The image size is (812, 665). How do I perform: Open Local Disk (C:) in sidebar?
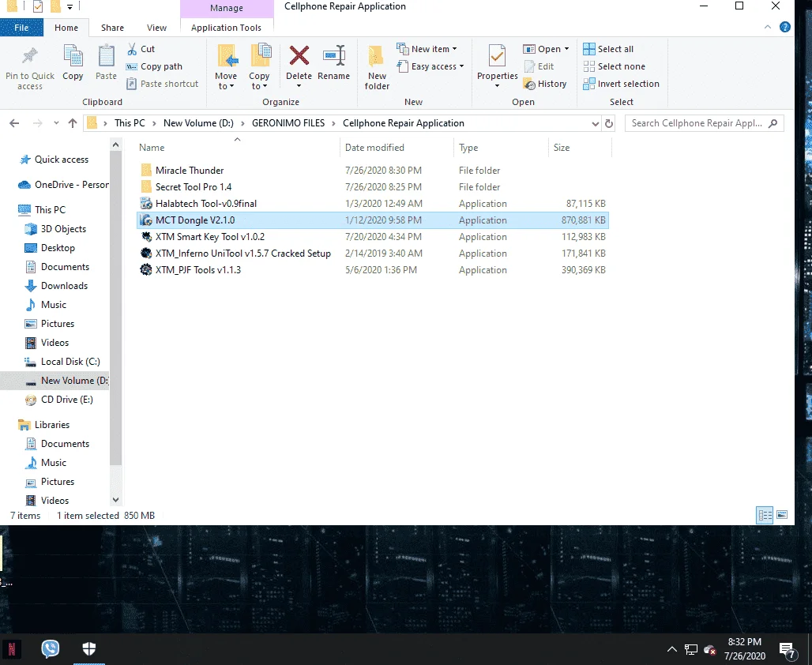pyautogui.click(x=70, y=362)
